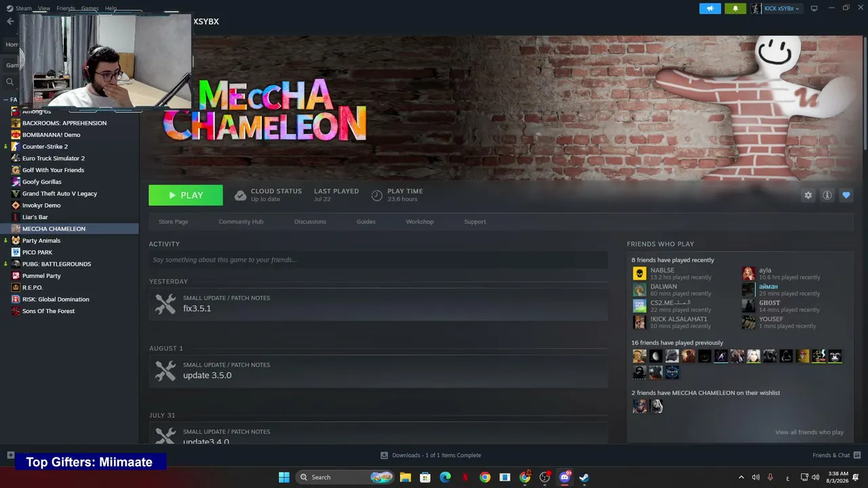
Task: Select PICO PARK in library
Action: (37, 252)
